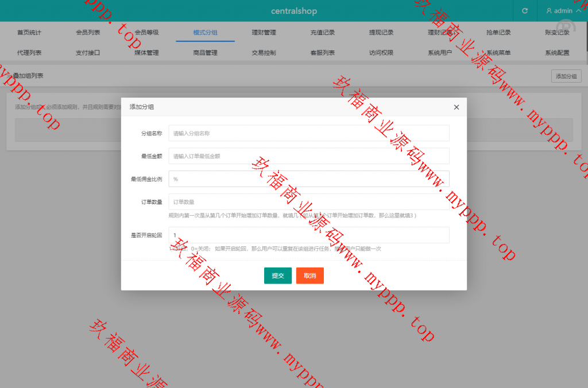
Task: Navigate to 交易控制 tab
Action: tap(264, 53)
